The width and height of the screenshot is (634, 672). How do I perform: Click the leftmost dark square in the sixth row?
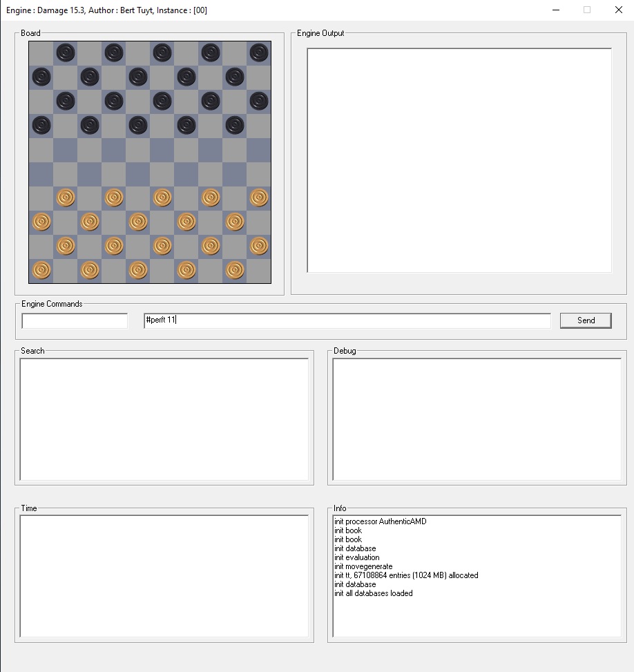click(x=41, y=174)
